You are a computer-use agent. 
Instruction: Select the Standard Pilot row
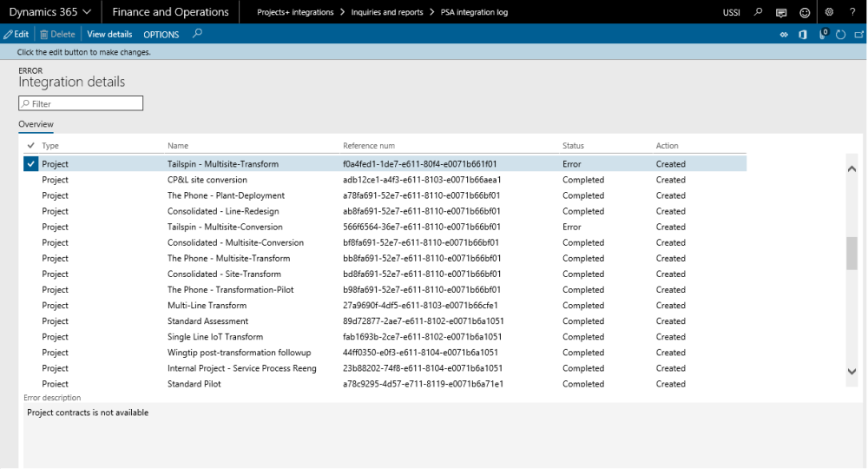385,384
